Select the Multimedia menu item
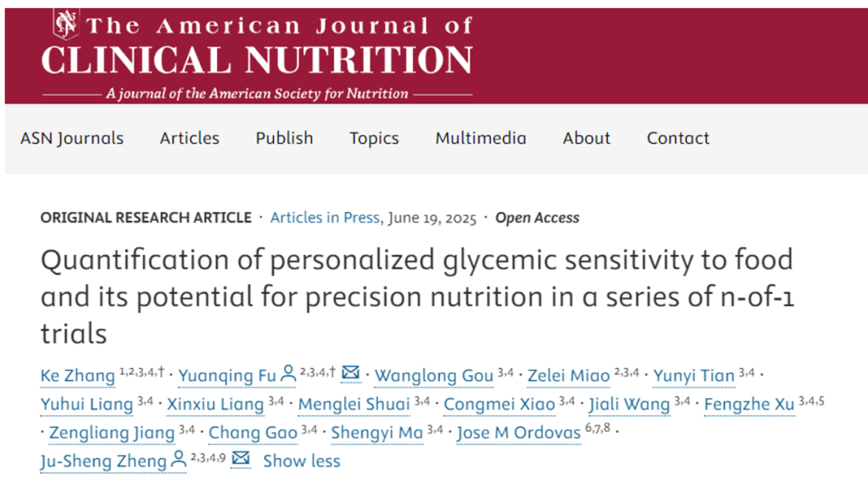 coord(481,138)
